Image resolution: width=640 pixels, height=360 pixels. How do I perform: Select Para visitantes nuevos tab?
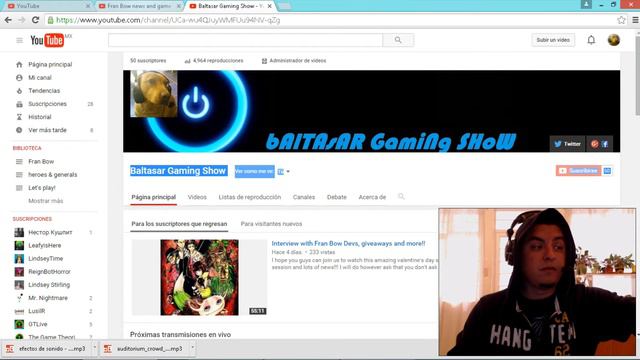tap(271, 224)
